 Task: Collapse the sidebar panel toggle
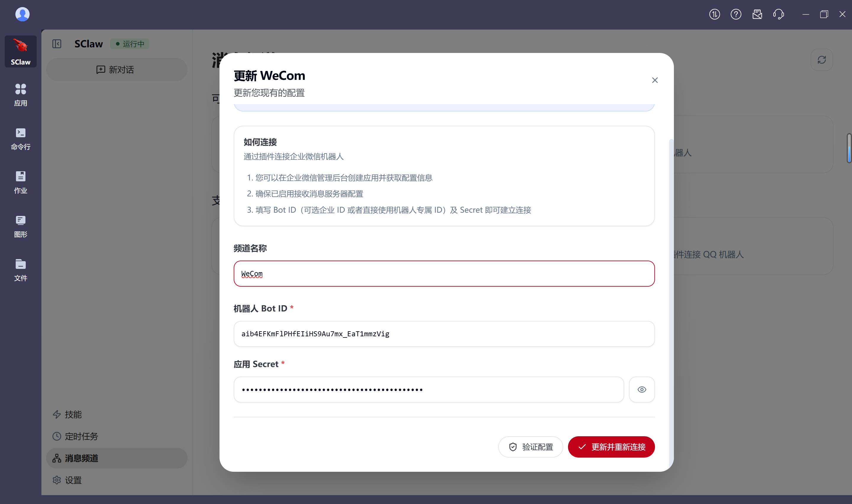(x=57, y=44)
